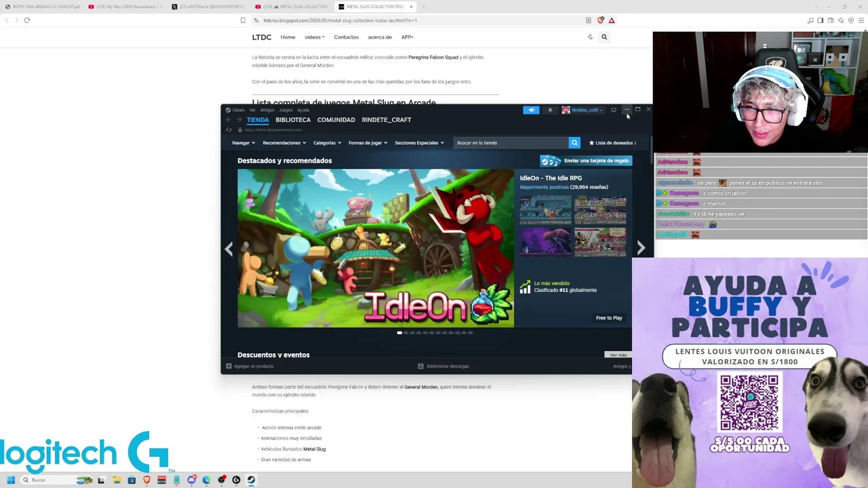868x488 pixels.
Task: Open Steam from the taskbar
Action: pos(251,480)
